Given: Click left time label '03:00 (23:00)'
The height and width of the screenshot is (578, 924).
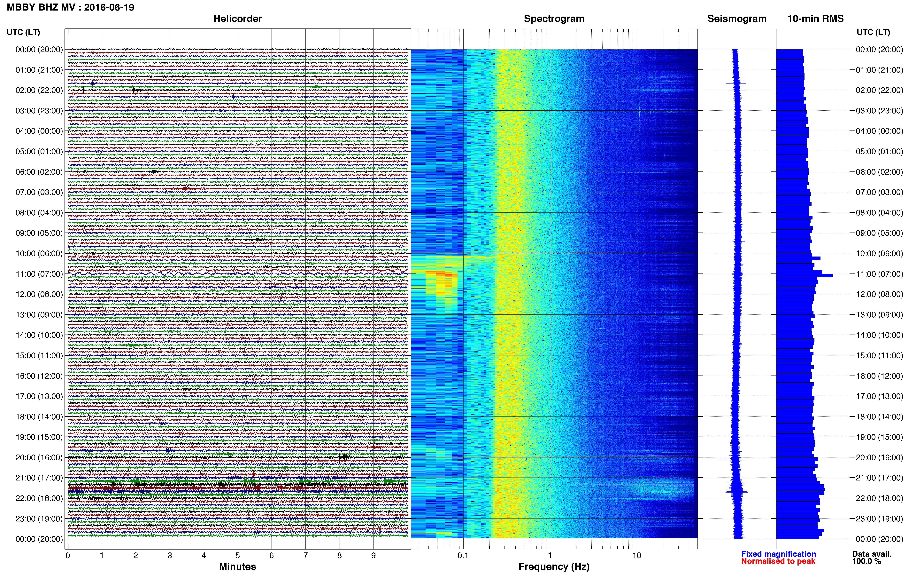Looking at the screenshot, I should pyautogui.click(x=39, y=111).
